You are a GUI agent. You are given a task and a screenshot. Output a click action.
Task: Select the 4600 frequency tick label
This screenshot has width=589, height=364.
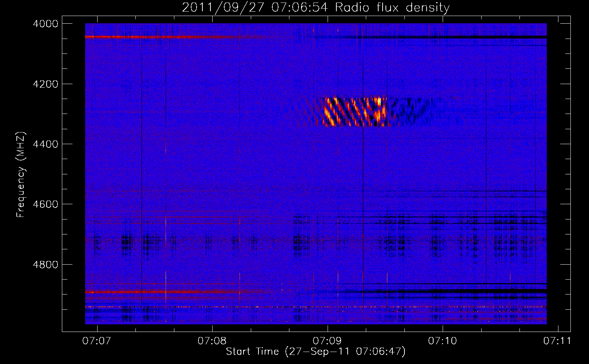click(x=46, y=204)
